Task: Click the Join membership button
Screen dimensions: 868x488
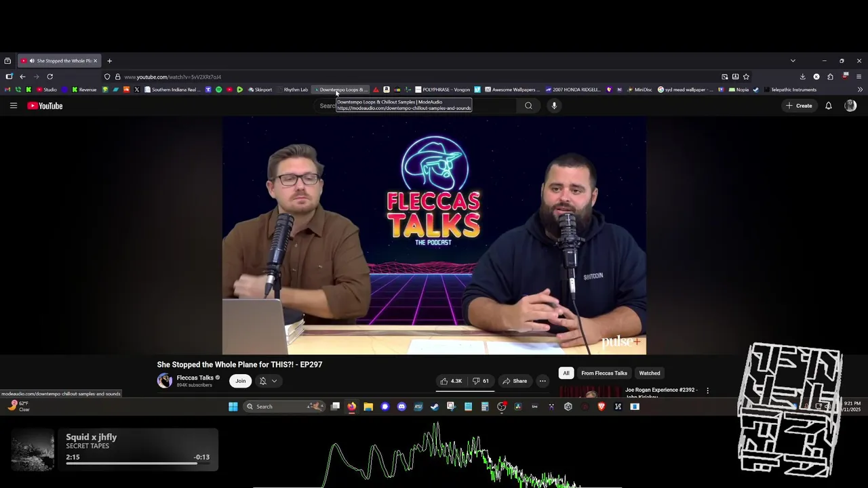Action: click(x=241, y=381)
